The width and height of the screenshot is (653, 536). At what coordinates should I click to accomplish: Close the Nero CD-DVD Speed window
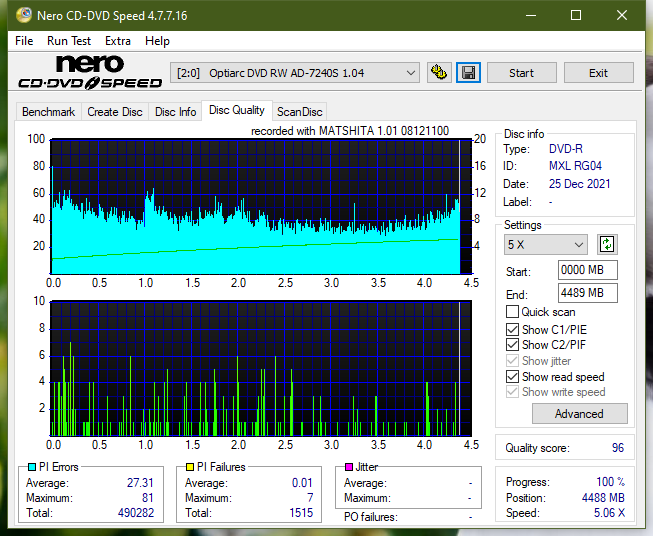[622, 15]
